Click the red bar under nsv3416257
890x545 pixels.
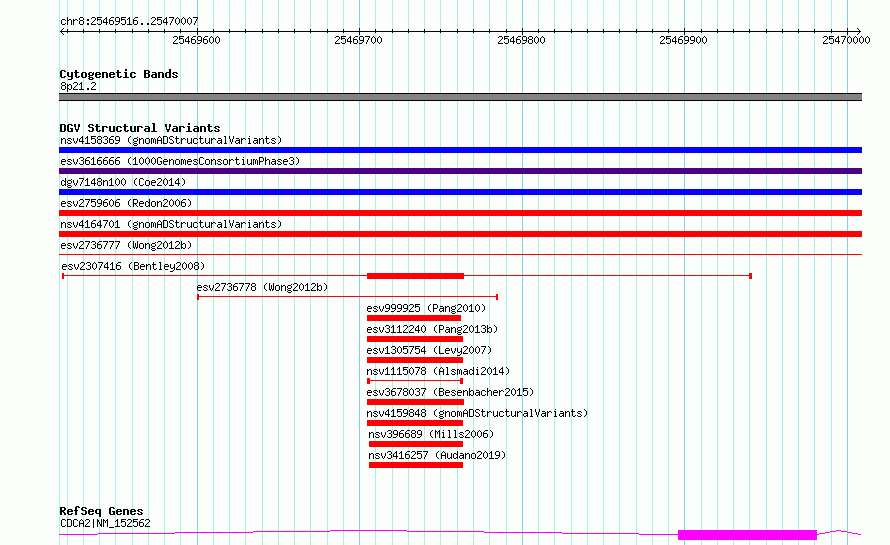pyautogui.click(x=416, y=465)
